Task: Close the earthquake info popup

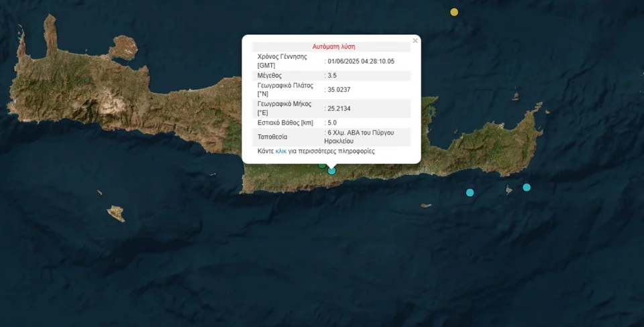Action: point(415,41)
